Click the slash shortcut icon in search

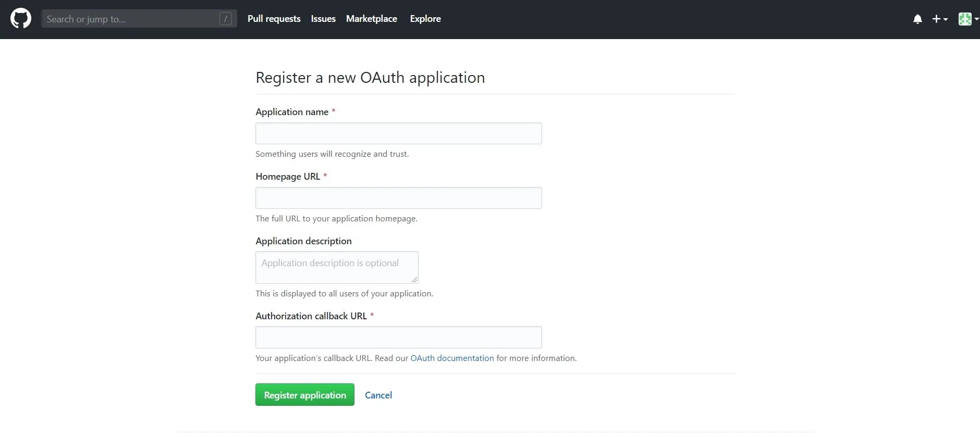click(x=225, y=19)
